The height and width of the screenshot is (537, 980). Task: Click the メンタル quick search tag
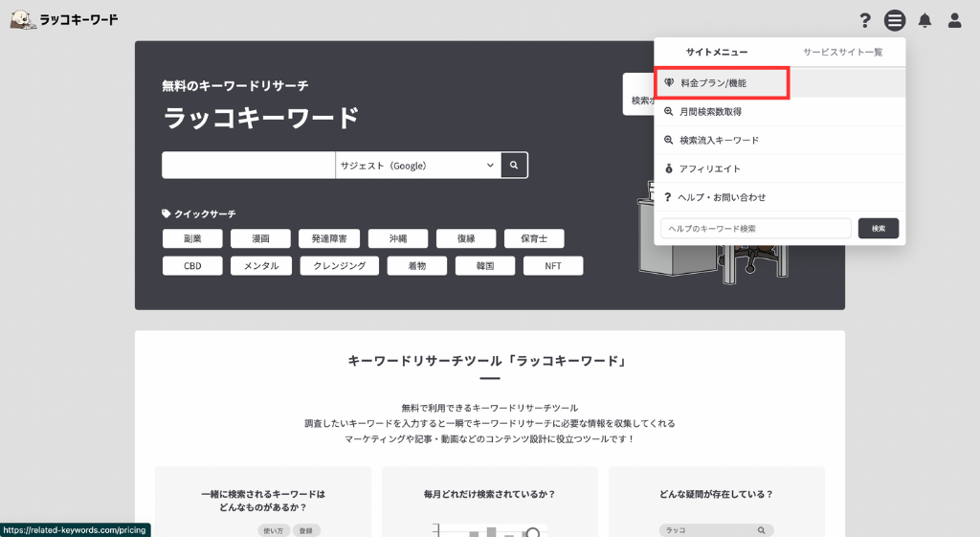261,266
